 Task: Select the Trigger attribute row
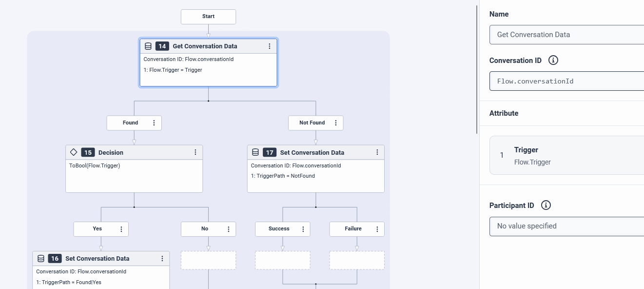566,155
